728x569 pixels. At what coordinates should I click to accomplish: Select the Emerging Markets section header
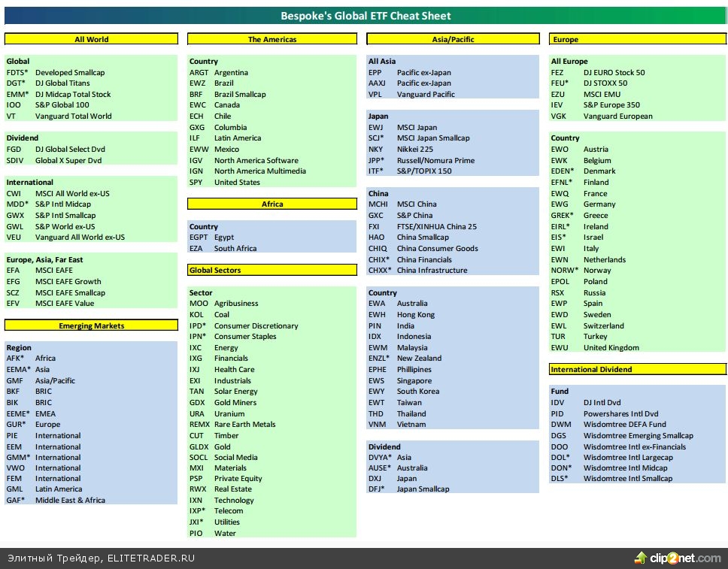click(x=92, y=325)
